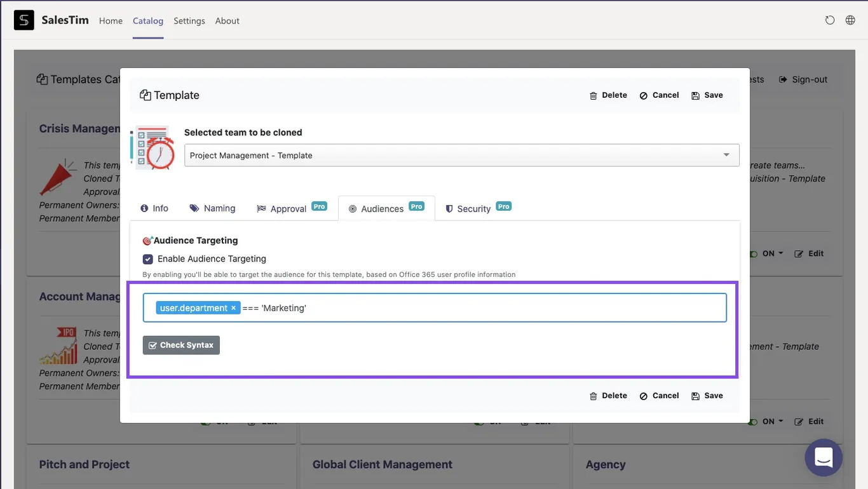This screenshot has width=868, height=489.
Task: Switch to the Info tab
Action: pos(154,208)
